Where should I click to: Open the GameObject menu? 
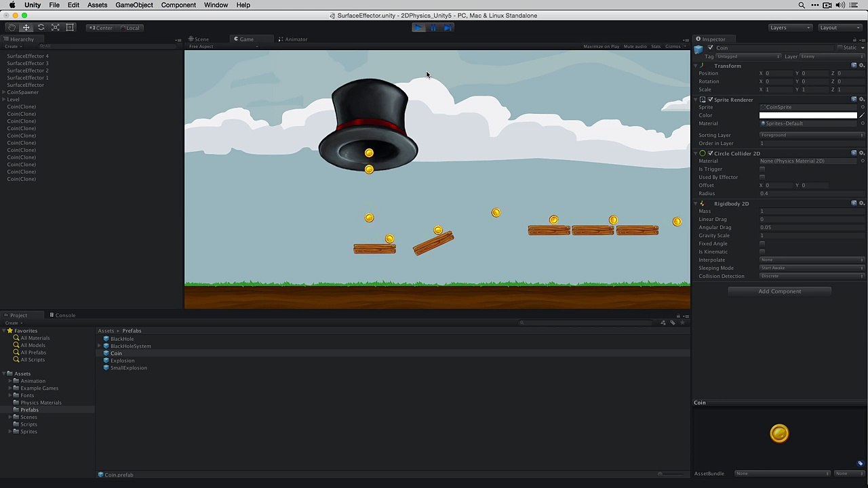coord(134,5)
